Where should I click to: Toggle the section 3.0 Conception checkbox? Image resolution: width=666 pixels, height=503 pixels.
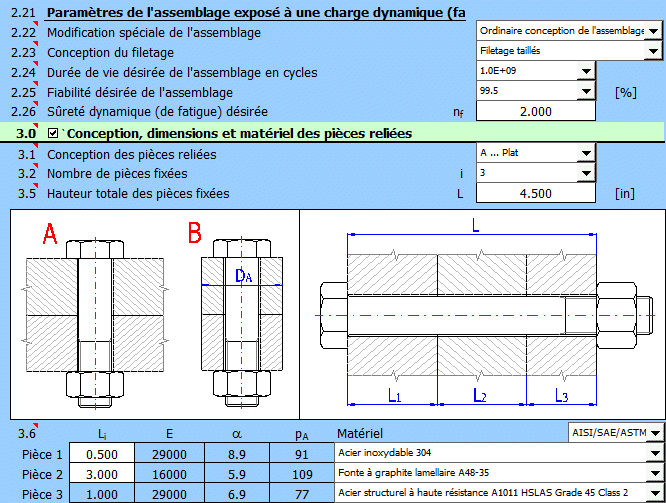click(x=53, y=133)
